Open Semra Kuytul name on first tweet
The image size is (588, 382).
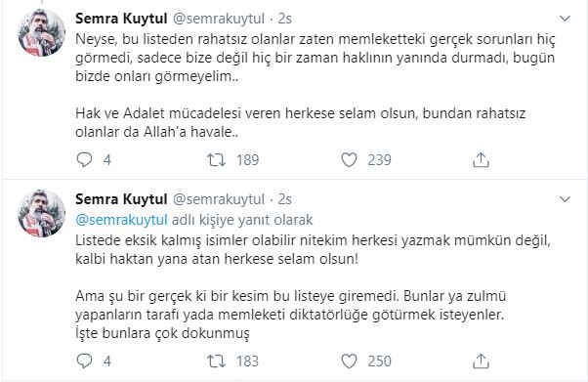pos(121,18)
